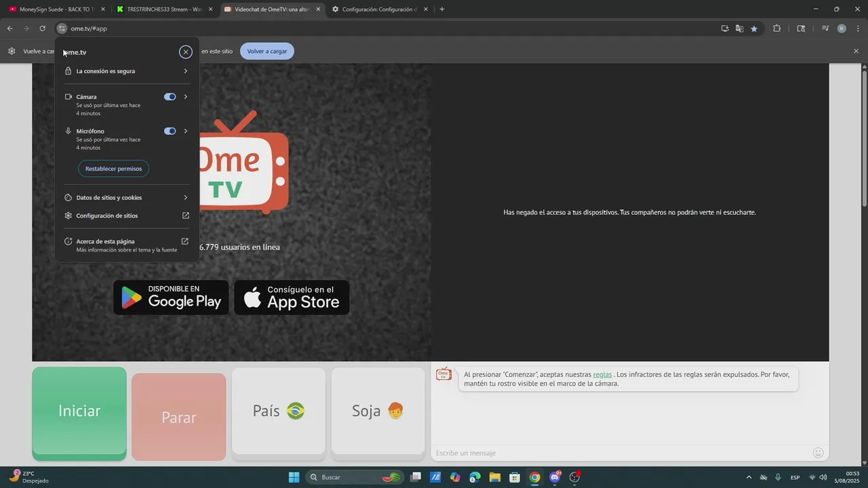The width and height of the screenshot is (868, 488).
Task: Toggle the Cámara permission switch
Action: (x=170, y=97)
